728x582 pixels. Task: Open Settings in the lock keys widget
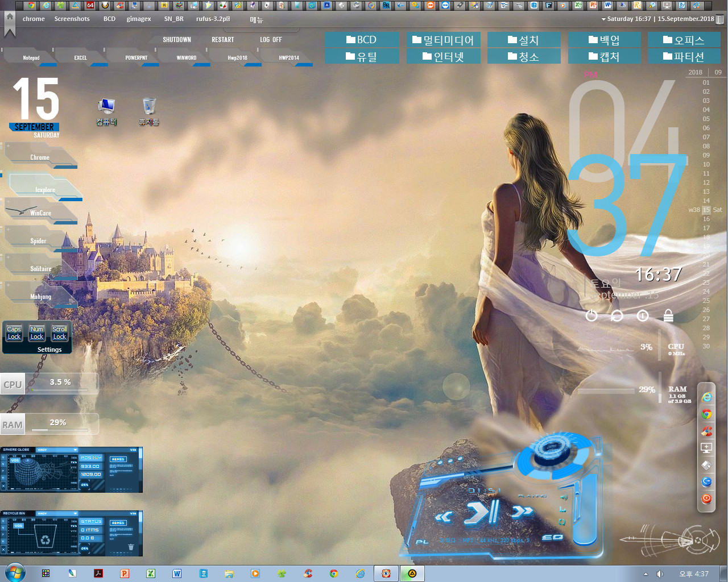tap(49, 350)
